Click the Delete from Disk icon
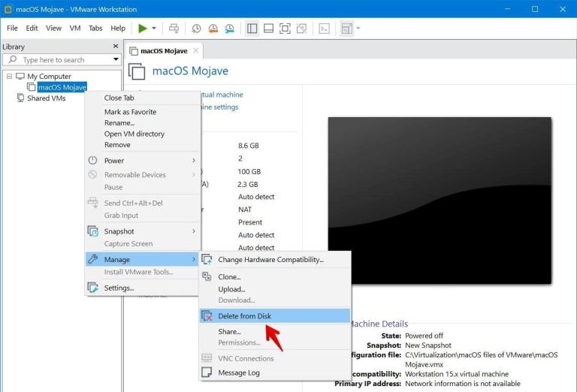 207,316
